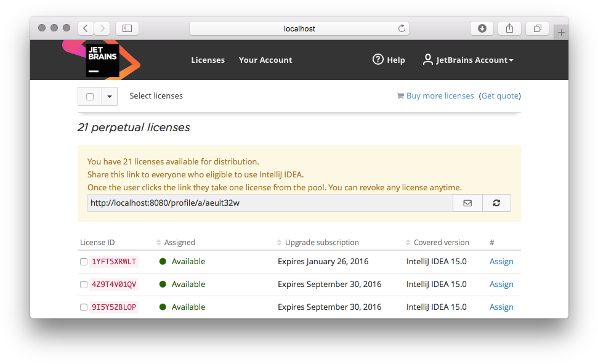Open the Your Account menu
Viewport: 598px width, 364px height.
(265, 60)
